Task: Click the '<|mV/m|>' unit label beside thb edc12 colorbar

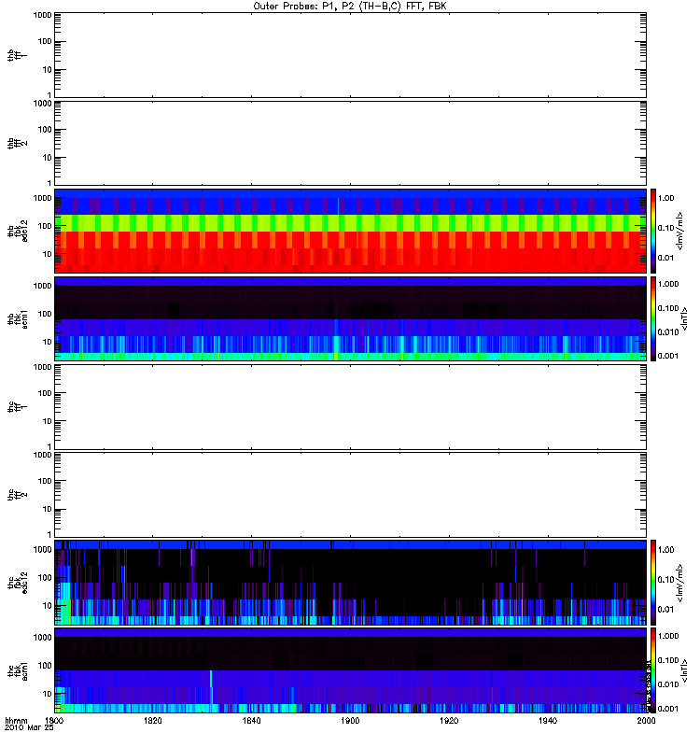Action: [x=680, y=231]
